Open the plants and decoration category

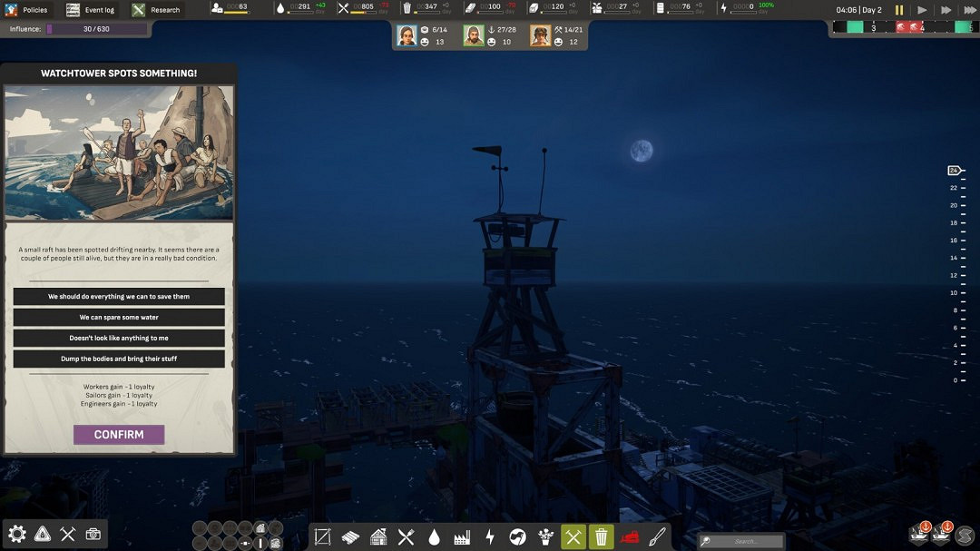pyautogui.click(x=545, y=536)
